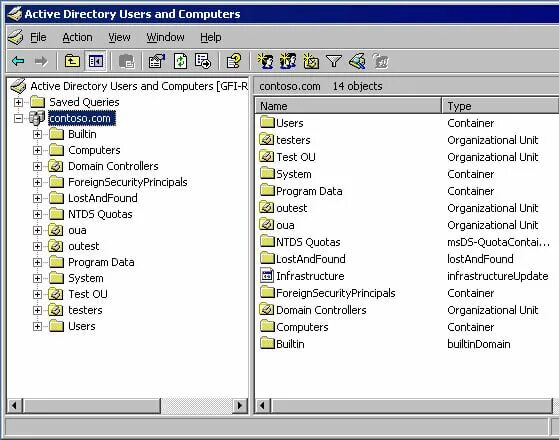Click the Test OU icon in list pane
Image resolution: width=559 pixels, height=440 pixels.
266,157
